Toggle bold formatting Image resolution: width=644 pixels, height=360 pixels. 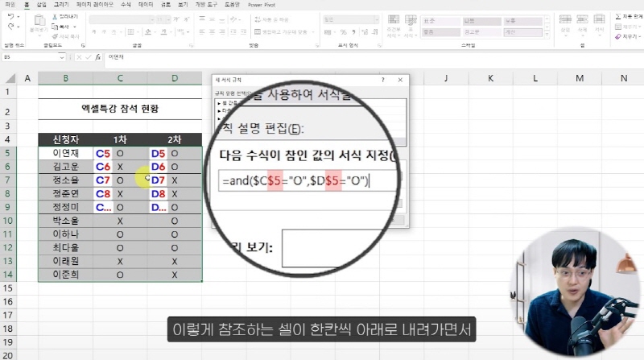93,31
